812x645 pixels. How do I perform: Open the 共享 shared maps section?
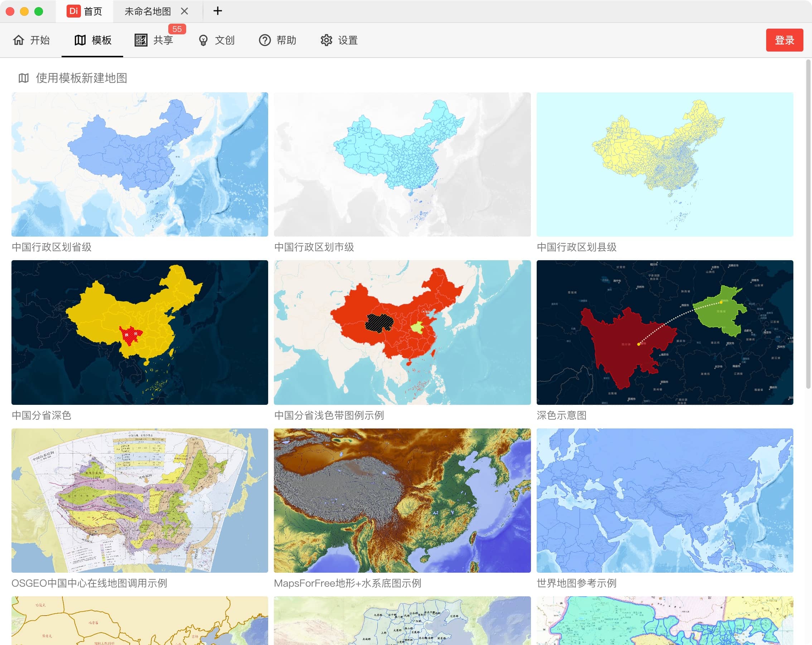pos(155,40)
